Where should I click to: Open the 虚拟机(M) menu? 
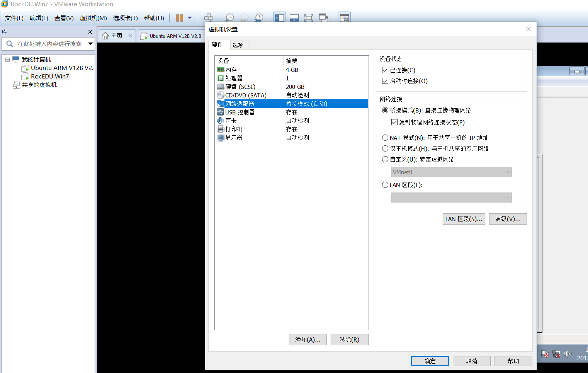93,18
